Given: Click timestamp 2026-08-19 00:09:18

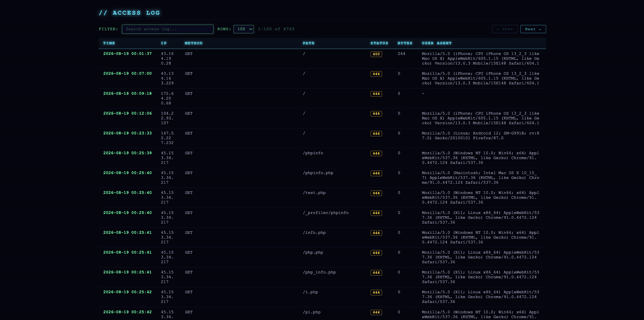Looking at the screenshot, I should [127, 93].
